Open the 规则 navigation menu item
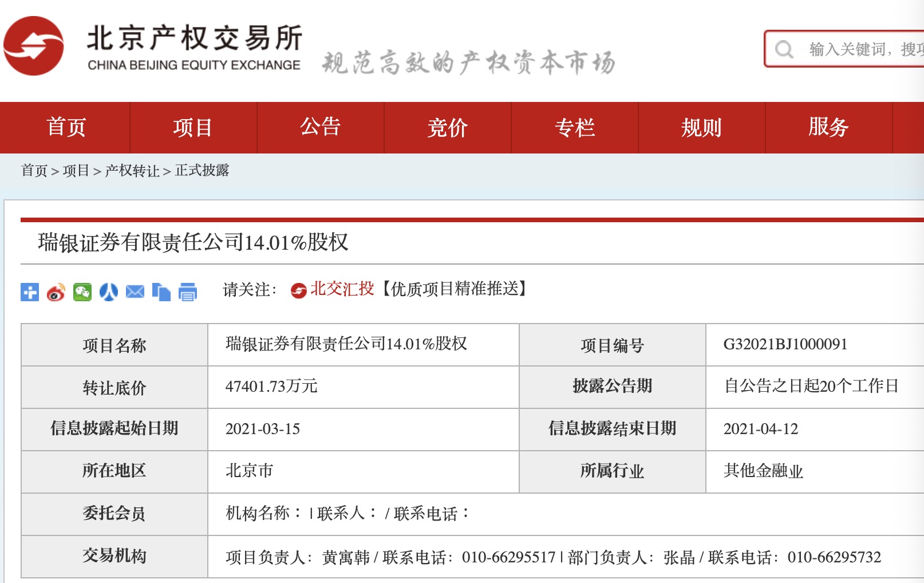Viewport: 924px width, 583px height. (701, 127)
